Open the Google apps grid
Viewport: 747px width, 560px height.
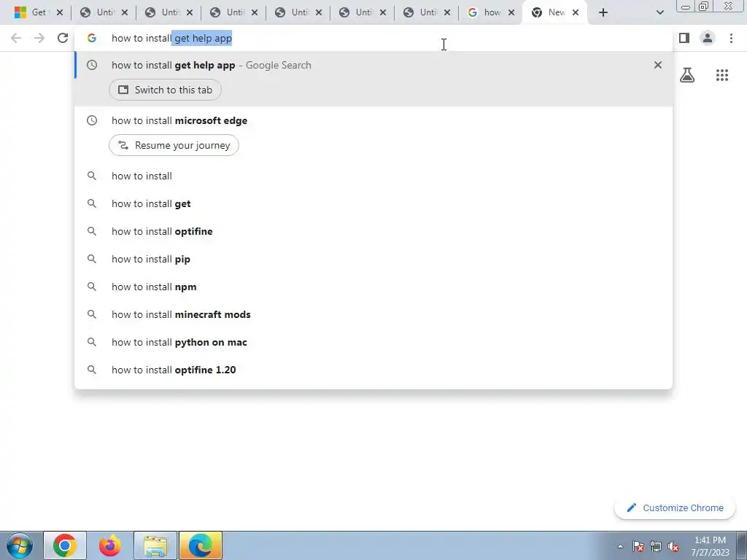[721, 75]
